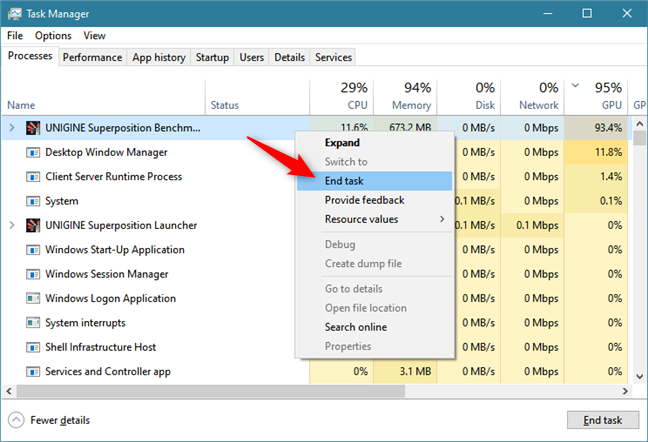Screen dimensions: 648x442
Task: Click the horizontal scrollbar left arrow
Action: pos(9,391)
